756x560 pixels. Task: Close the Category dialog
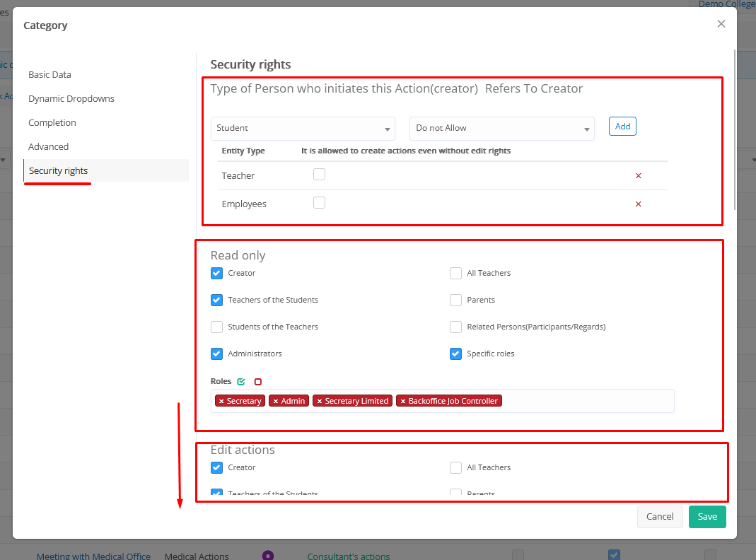[x=721, y=24]
